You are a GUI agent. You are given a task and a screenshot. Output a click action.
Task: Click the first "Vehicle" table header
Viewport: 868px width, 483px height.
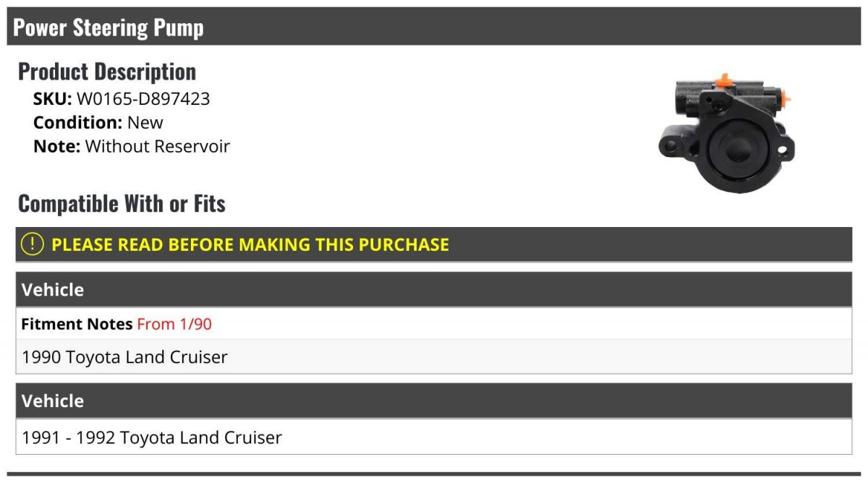53,290
